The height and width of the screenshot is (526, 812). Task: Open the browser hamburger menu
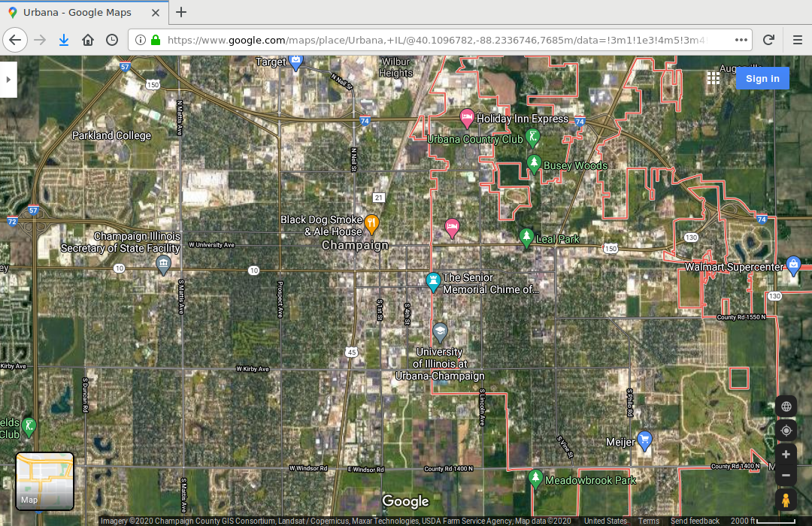pyautogui.click(x=797, y=40)
